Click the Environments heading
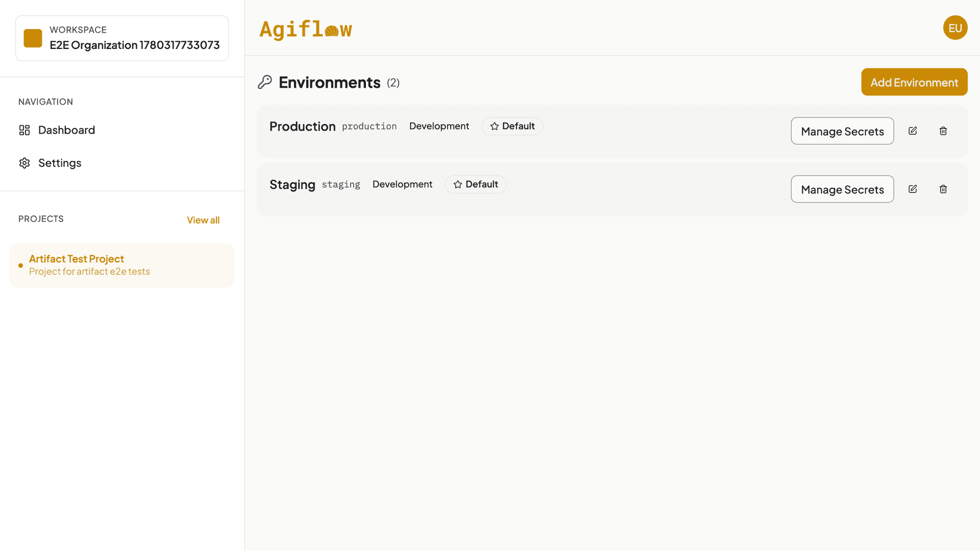980x551 pixels. coord(330,83)
